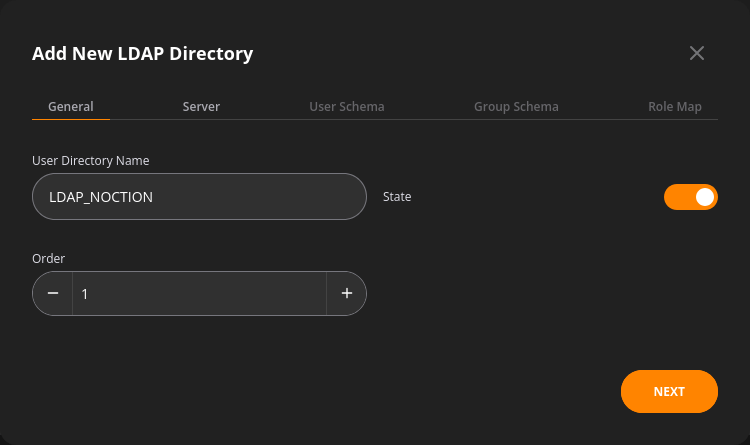Decrease Order with the minus icon
Screen dimensions: 750x445
[53, 293]
